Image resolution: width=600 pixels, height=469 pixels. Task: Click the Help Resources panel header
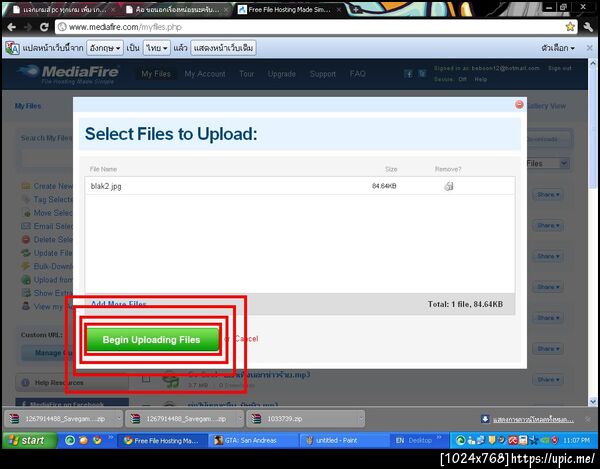[72, 383]
